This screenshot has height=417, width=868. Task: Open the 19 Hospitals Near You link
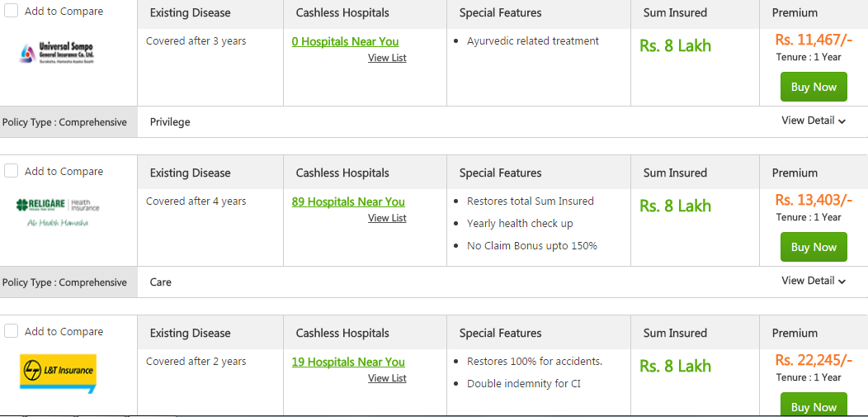click(348, 362)
